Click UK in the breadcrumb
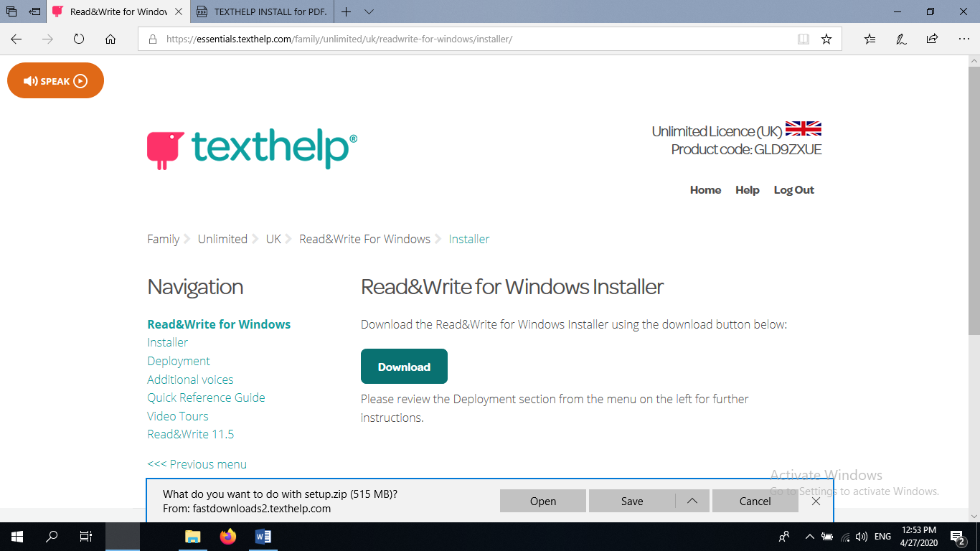980x551 pixels. click(273, 239)
